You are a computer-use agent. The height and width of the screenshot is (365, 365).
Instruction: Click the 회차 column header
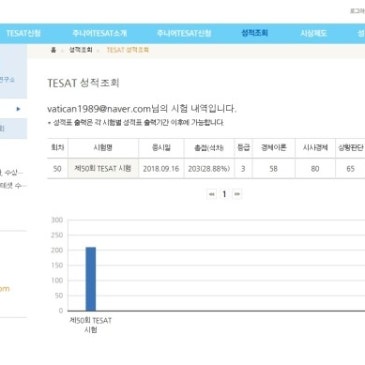(x=58, y=148)
